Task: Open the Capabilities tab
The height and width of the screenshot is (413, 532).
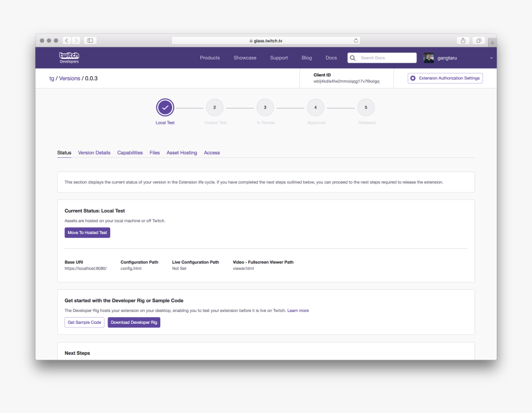Action: pos(130,153)
